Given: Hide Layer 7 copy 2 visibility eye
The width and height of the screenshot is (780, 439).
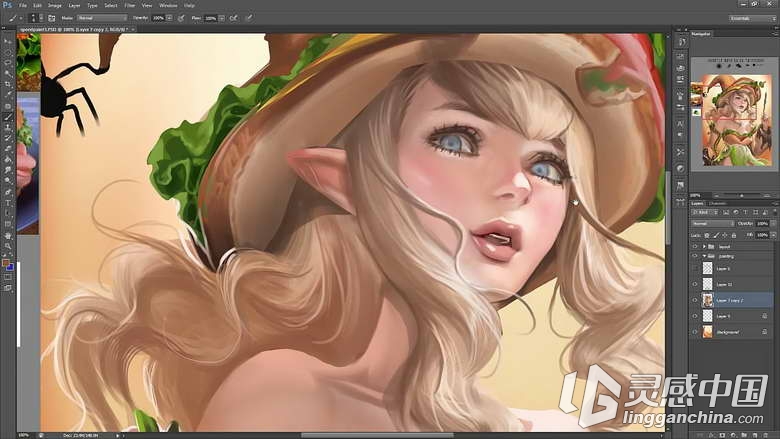Looking at the screenshot, I should point(695,300).
